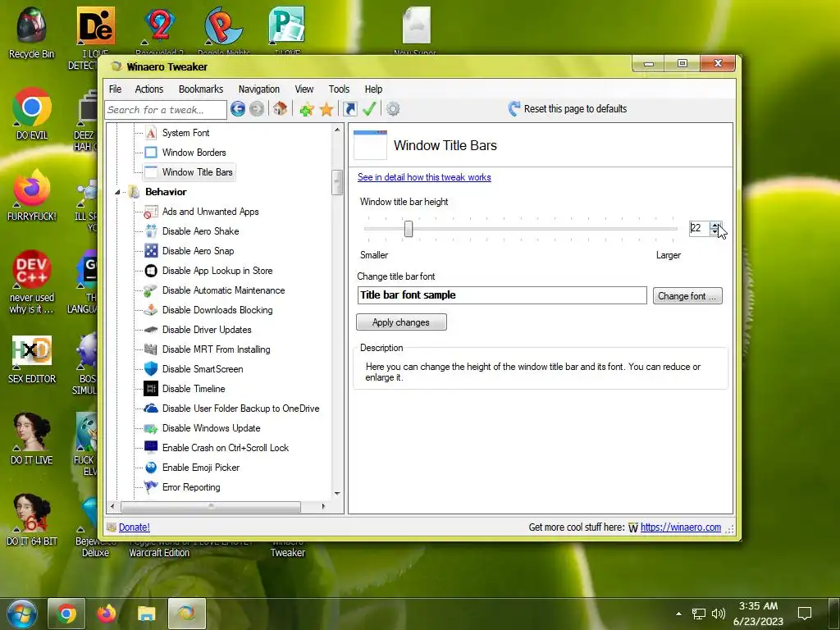Click the Winaero Tweaker taskbar button
This screenshot has height=630, width=840.
point(186,614)
